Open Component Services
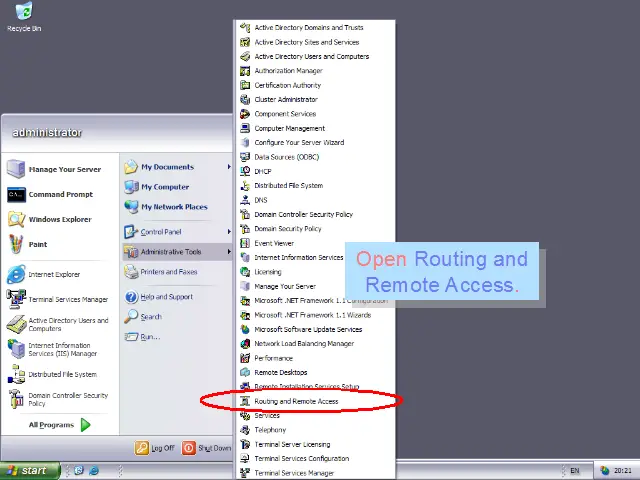This screenshot has width=640, height=480. [316, 114]
